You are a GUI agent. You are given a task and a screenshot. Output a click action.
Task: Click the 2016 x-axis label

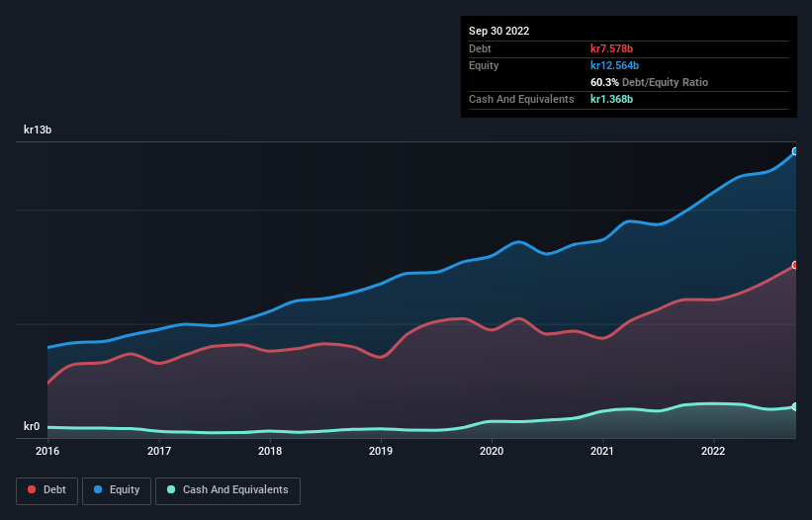[47, 451]
